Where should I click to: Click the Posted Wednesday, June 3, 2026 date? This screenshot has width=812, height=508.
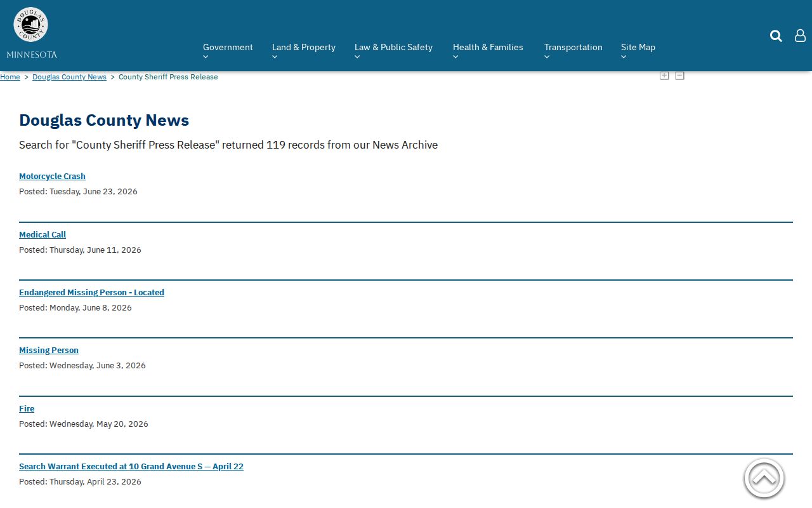point(82,365)
